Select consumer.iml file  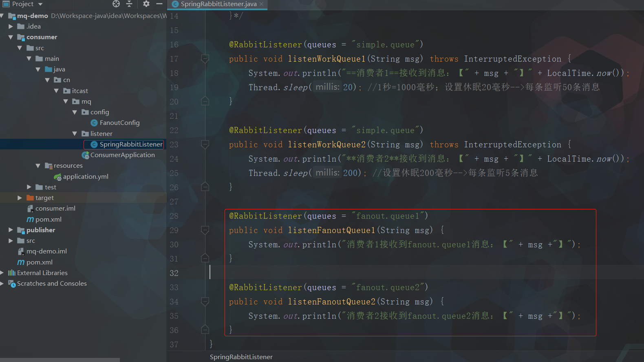point(55,209)
